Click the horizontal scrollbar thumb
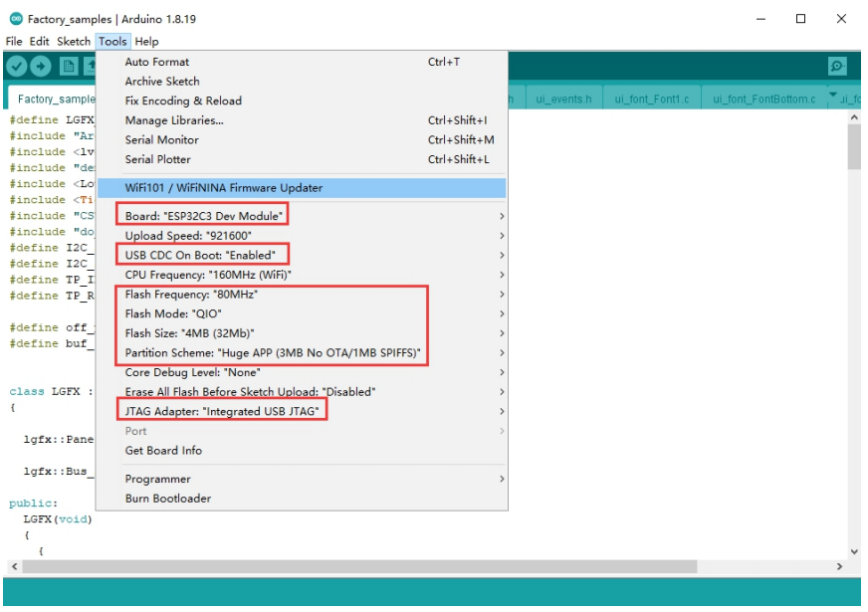The height and width of the screenshot is (612, 868). tap(359, 566)
